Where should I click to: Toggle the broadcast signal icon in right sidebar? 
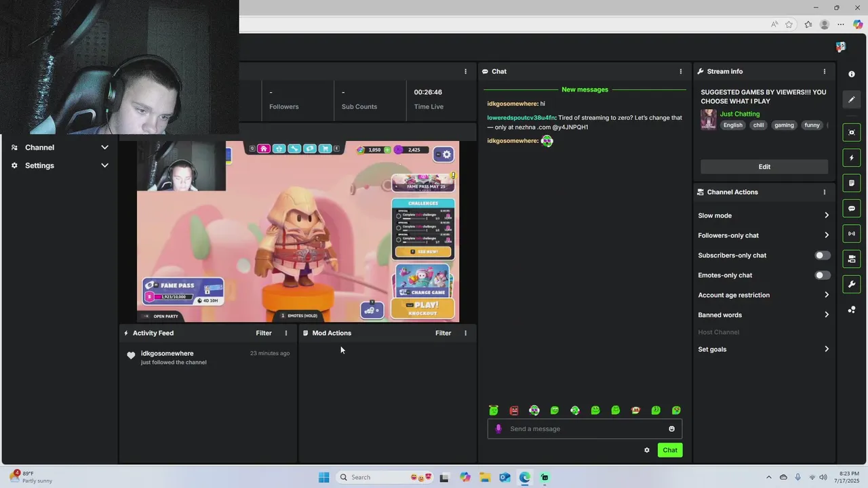852,234
